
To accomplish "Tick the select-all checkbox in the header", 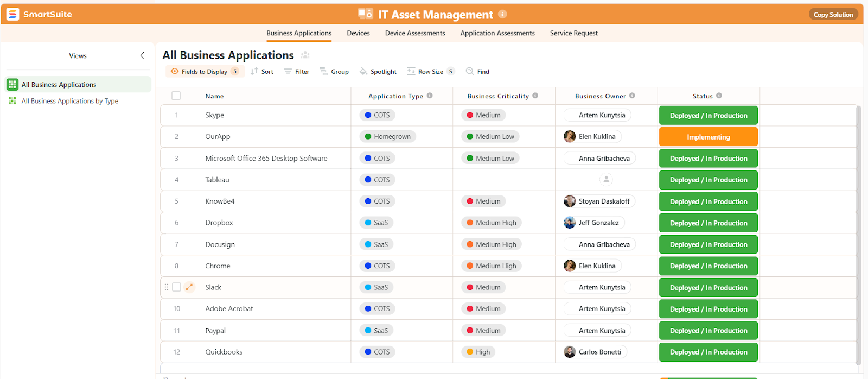I will (176, 96).
